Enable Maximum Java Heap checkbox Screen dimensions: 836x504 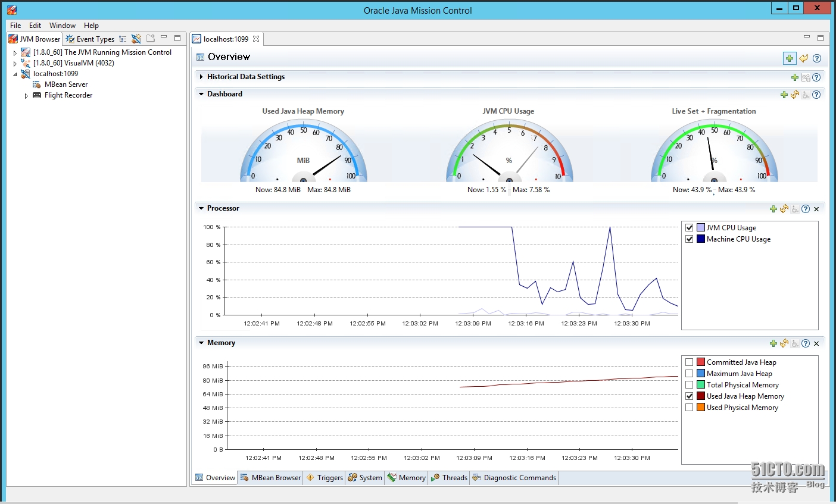coord(690,374)
